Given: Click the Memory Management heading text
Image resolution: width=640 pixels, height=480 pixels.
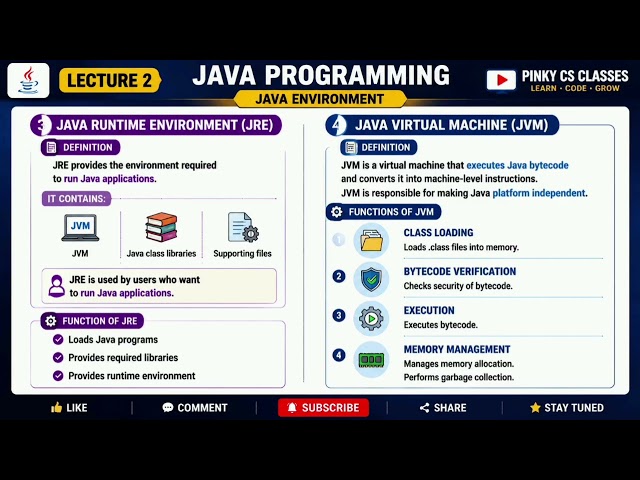Looking at the screenshot, I should click(x=457, y=349).
